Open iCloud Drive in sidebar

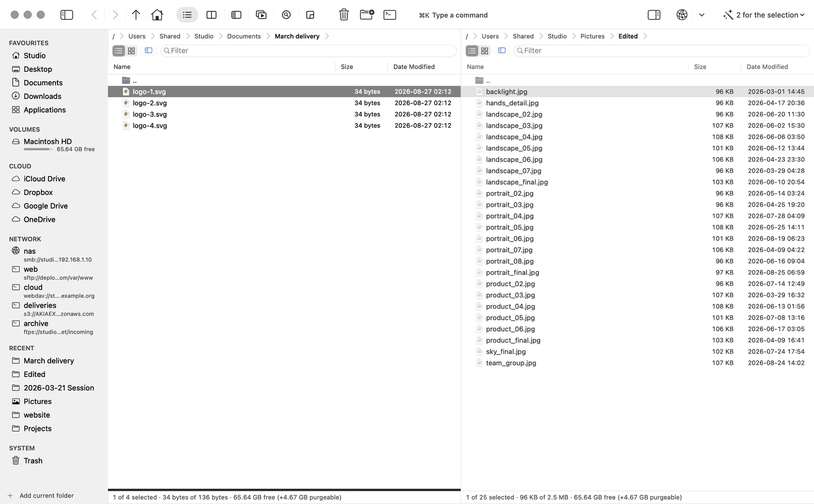[x=44, y=179]
